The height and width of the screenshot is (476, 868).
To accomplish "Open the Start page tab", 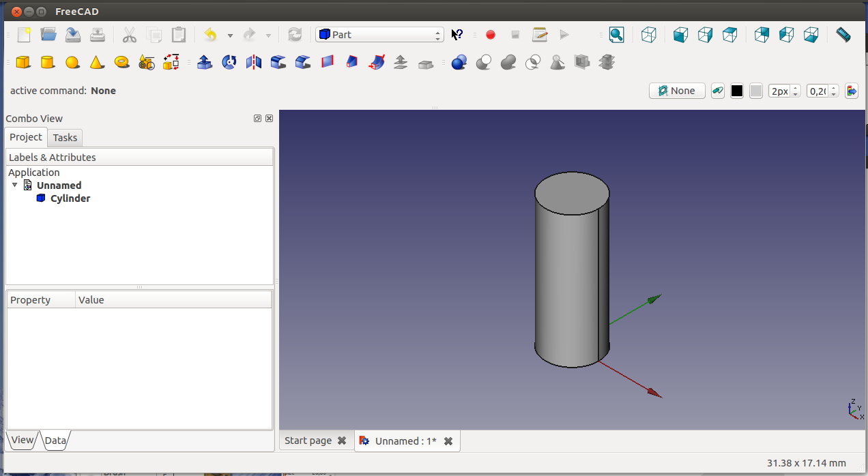I will coord(308,441).
